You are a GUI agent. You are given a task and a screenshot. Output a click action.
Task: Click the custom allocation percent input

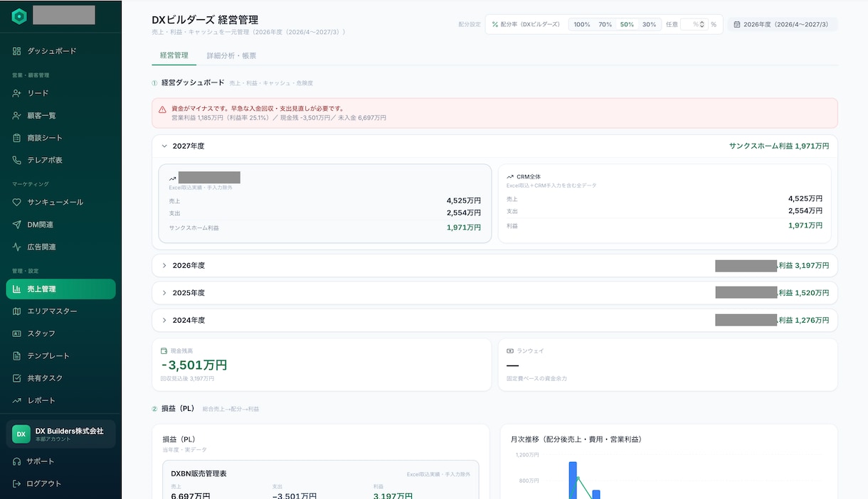click(694, 24)
